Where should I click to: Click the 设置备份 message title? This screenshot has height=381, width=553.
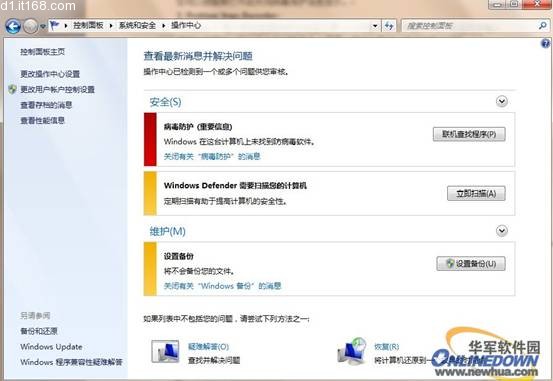178,256
